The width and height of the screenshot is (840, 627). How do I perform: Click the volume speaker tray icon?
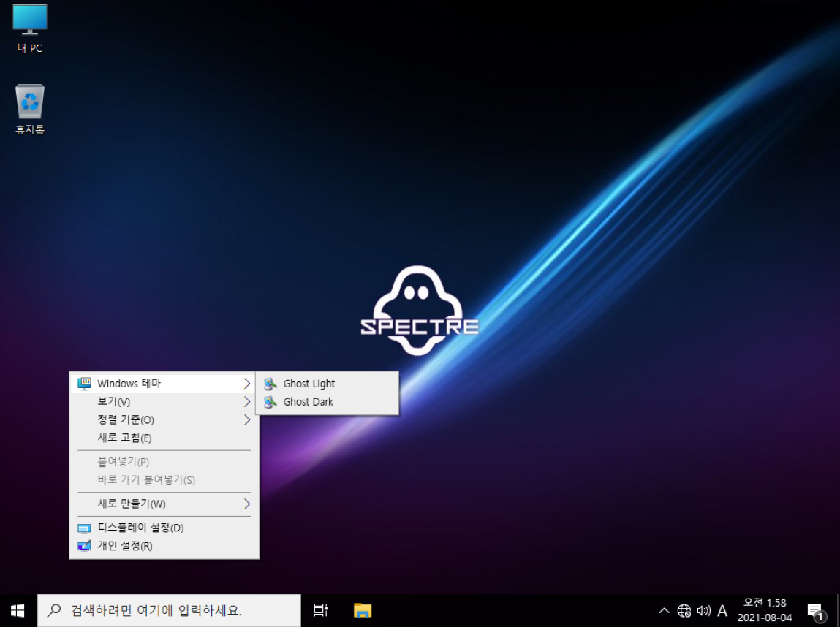(703, 610)
